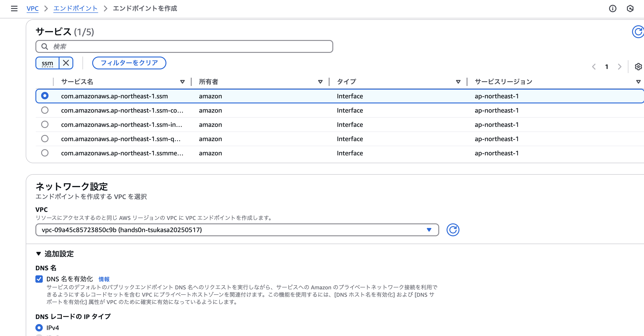This screenshot has width=644, height=336.
Task: Click フィルターをクリア to clear filters
Action: point(129,63)
